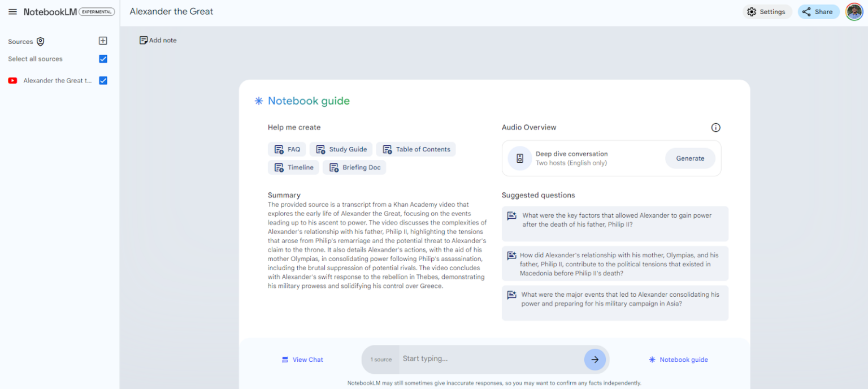Uncheck the Select all sources checkbox
Viewport: 868px width, 389px height.
point(103,59)
